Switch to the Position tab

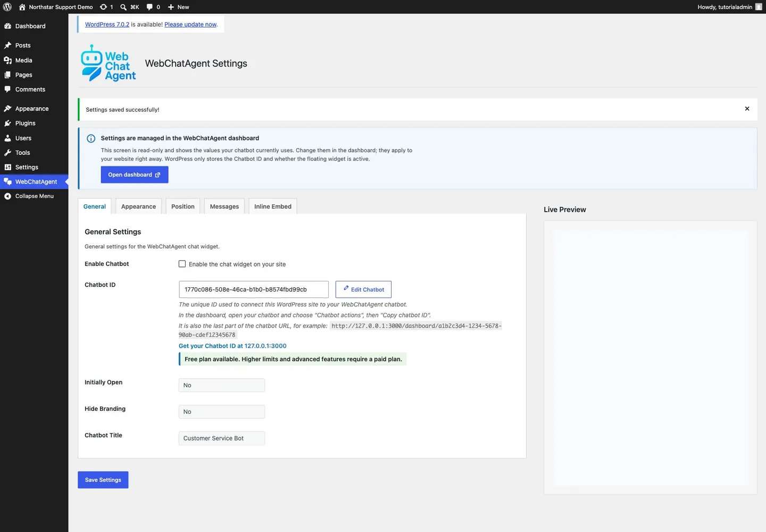pyautogui.click(x=183, y=206)
